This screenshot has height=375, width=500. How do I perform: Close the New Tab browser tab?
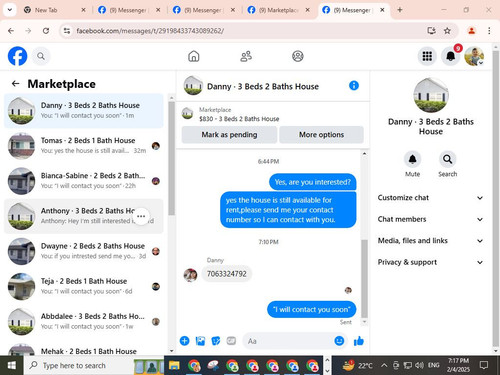pyautogui.click(x=83, y=10)
